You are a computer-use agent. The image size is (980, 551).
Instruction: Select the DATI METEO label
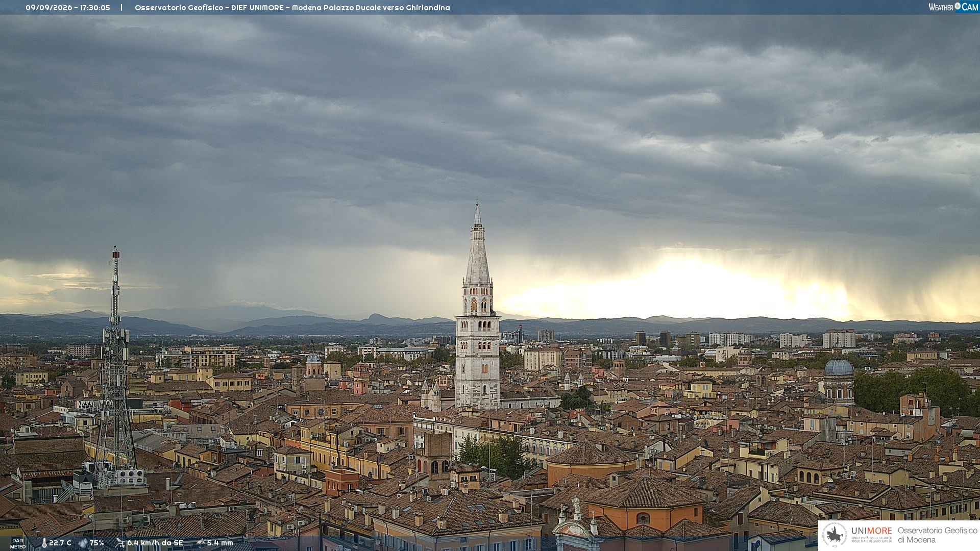coord(18,543)
